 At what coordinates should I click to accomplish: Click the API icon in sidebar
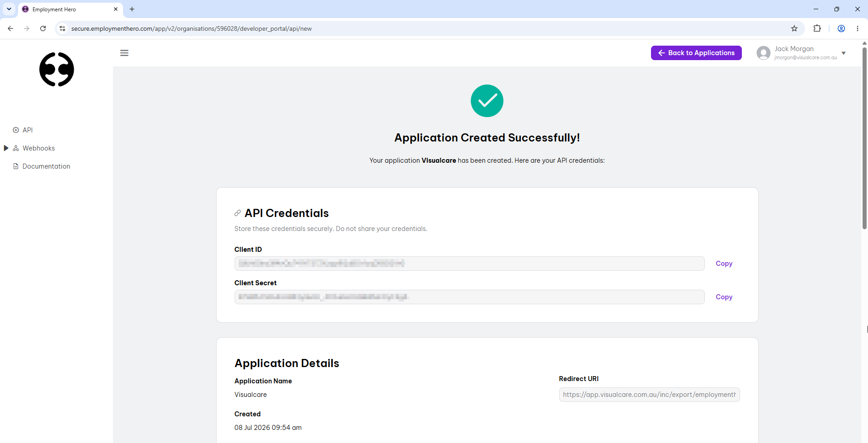[x=16, y=130]
